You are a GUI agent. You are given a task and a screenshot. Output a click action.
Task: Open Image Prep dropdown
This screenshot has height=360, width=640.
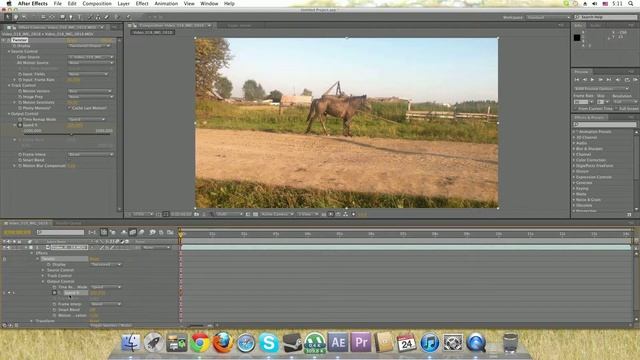pyautogui.click(x=91, y=97)
